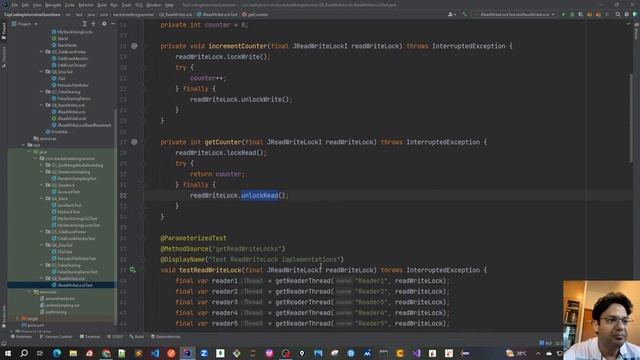Select PeriodicFileWriterTest file

coord(74,258)
